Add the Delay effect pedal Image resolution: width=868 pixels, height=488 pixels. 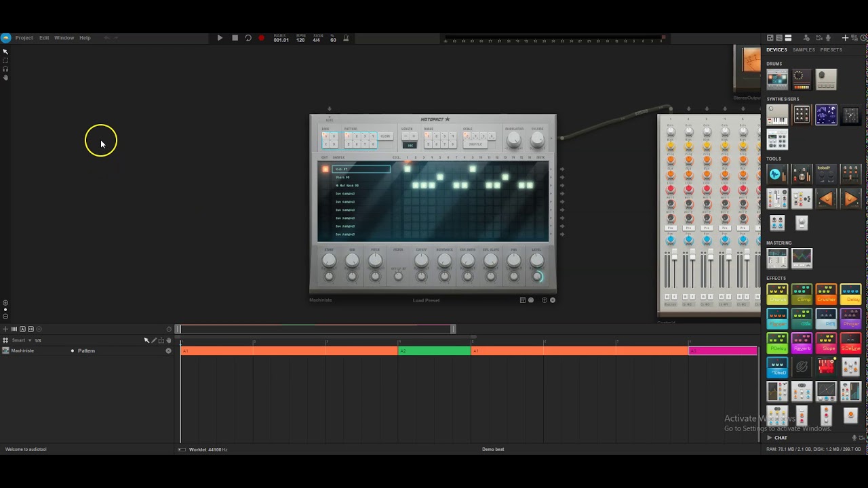point(850,294)
